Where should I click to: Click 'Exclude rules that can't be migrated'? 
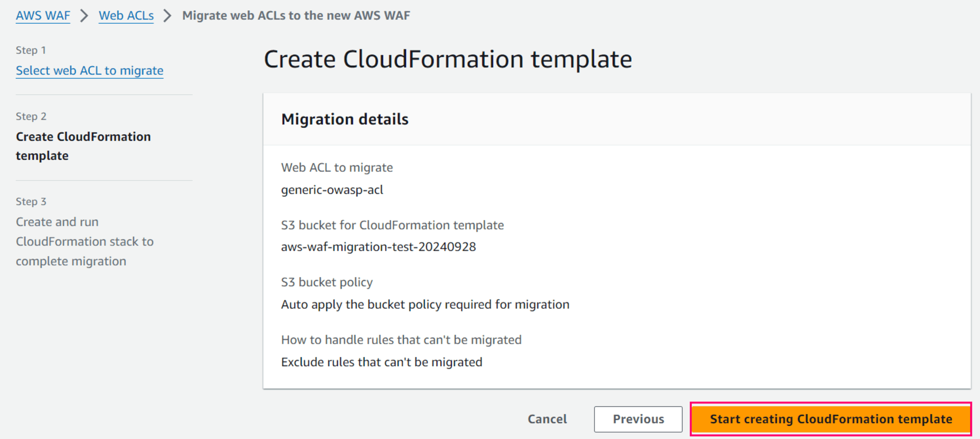[x=382, y=362]
